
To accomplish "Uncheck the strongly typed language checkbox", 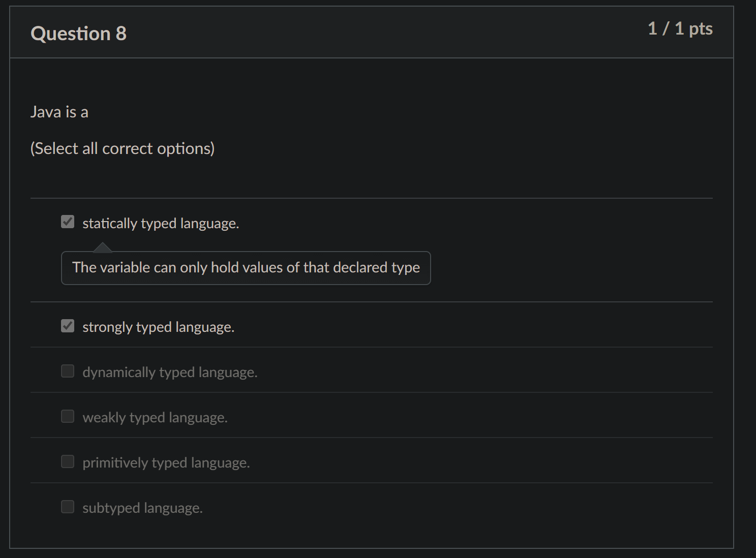I will pos(68,326).
